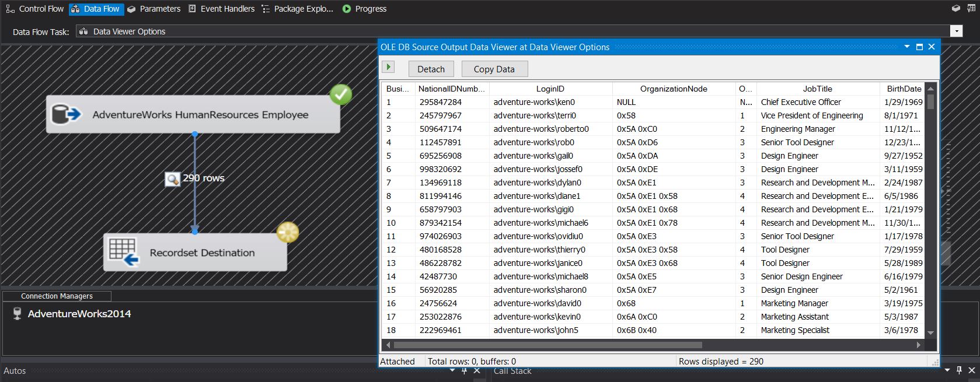Select the Vice President of Engineering cell
Screen dimensions: 980x382
818,115
